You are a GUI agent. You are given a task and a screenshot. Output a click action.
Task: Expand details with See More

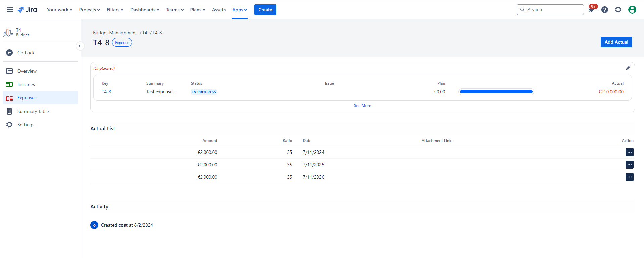tap(362, 106)
